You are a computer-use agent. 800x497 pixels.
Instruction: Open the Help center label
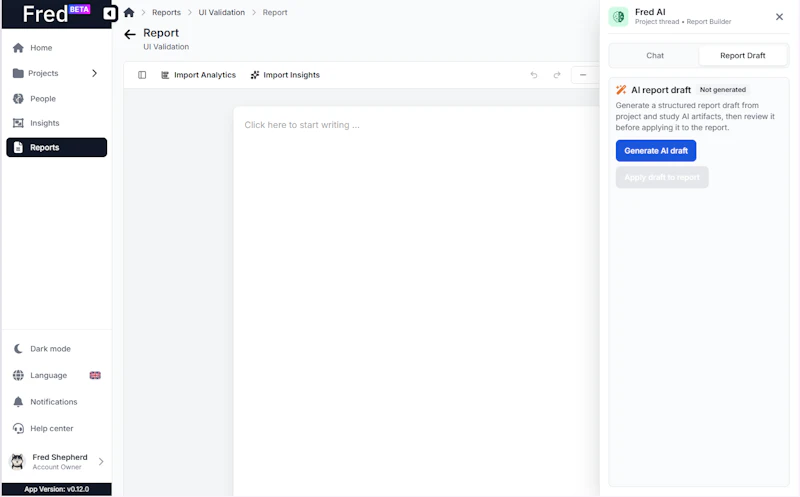[x=52, y=428]
